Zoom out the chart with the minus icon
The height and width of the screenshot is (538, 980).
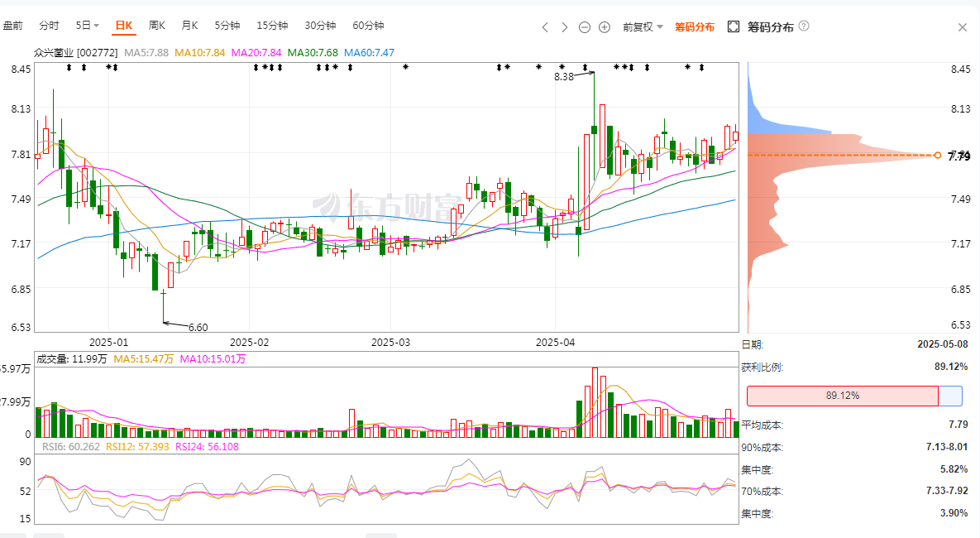(585, 26)
